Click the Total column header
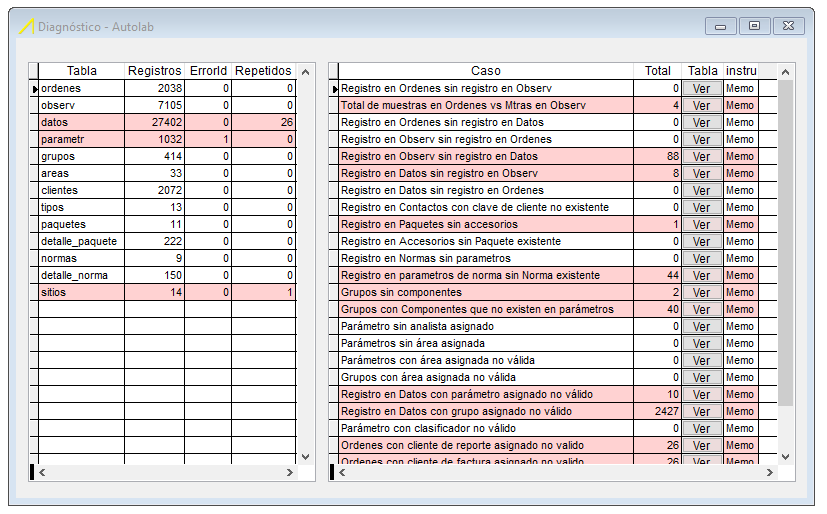Screen dimensions: 827x514 point(657,71)
